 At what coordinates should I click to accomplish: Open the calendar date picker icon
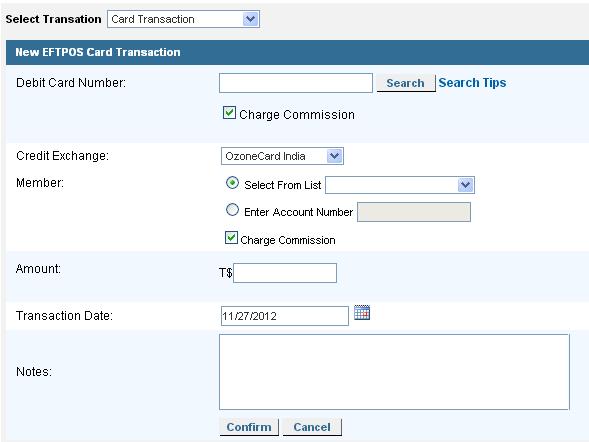pyautogui.click(x=362, y=312)
